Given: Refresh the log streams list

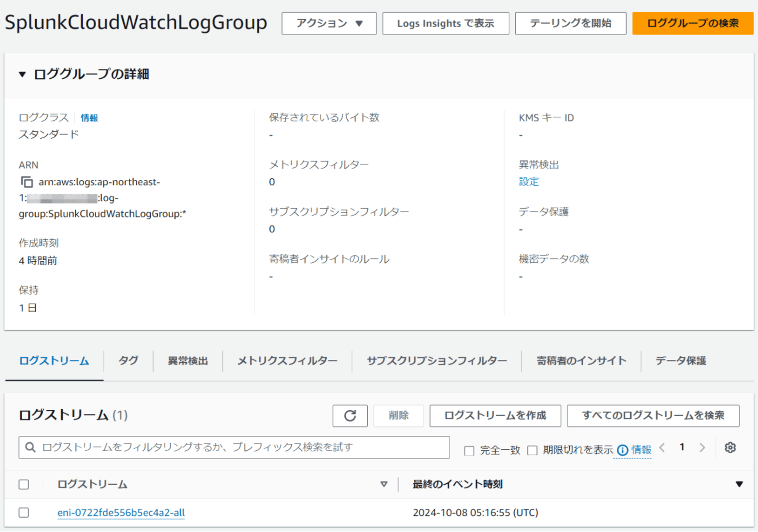Looking at the screenshot, I should 350,415.
